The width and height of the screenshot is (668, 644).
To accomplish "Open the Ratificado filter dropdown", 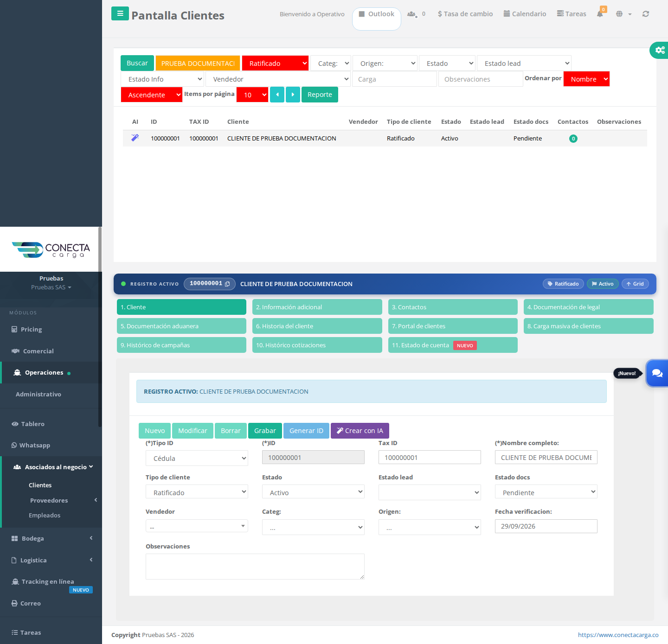I will click(x=276, y=63).
